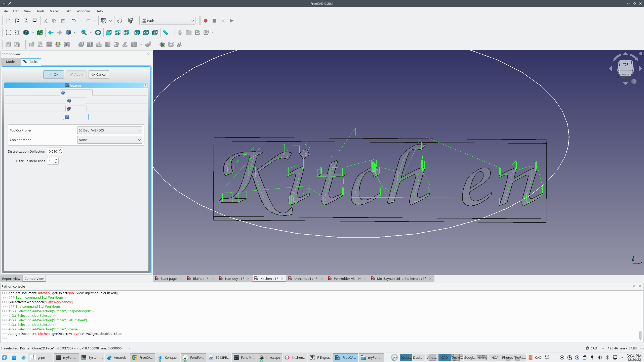The height and width of the screenshot is (362, 644).
Task: Open the Coolant Mode dropdown
Action: click(x=109, y=140)
